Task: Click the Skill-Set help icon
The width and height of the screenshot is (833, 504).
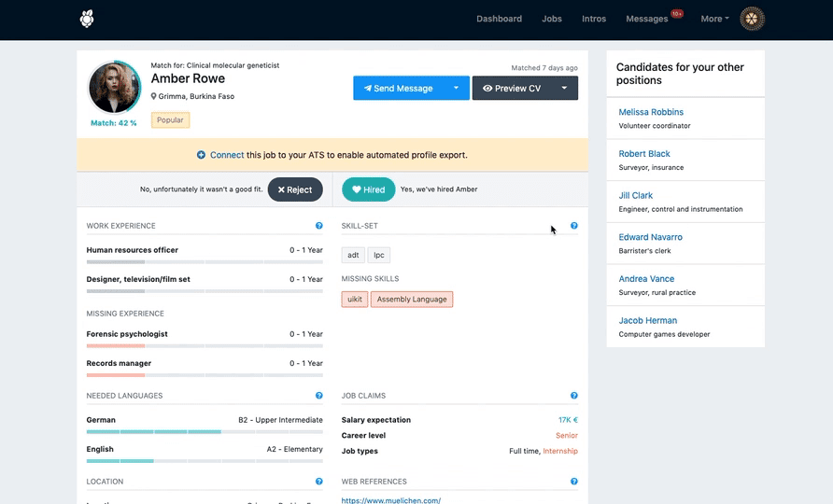Action: (x=573, y=226)
